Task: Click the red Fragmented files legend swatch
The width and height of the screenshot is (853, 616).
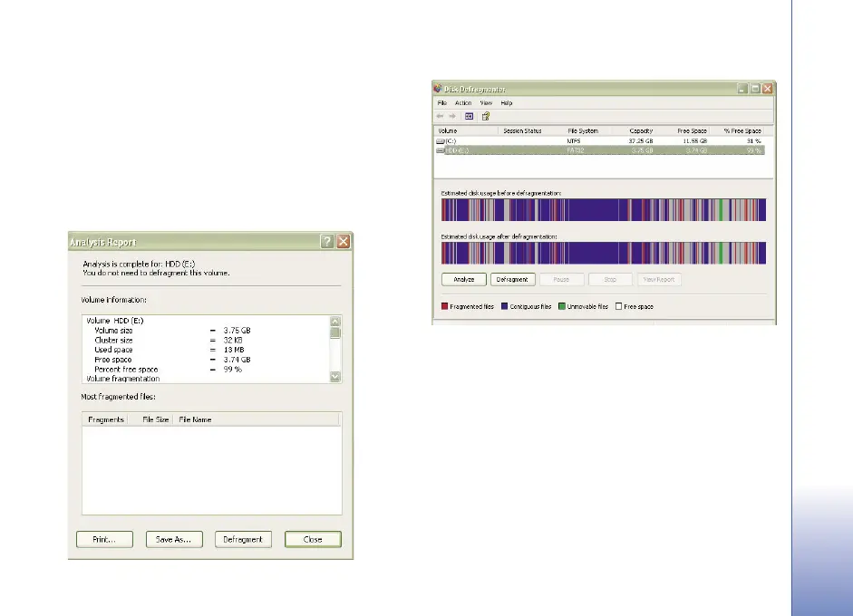Action: click(x=444, y=306)
